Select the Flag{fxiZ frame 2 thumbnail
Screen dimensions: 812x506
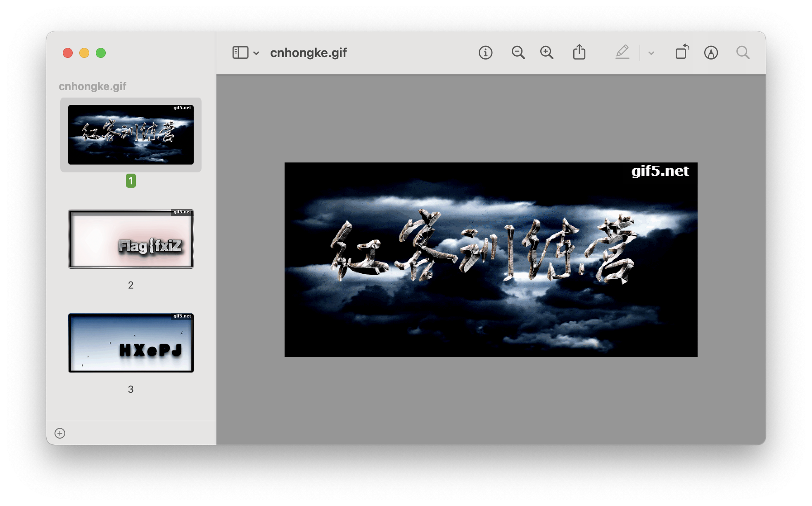(131, 239)
